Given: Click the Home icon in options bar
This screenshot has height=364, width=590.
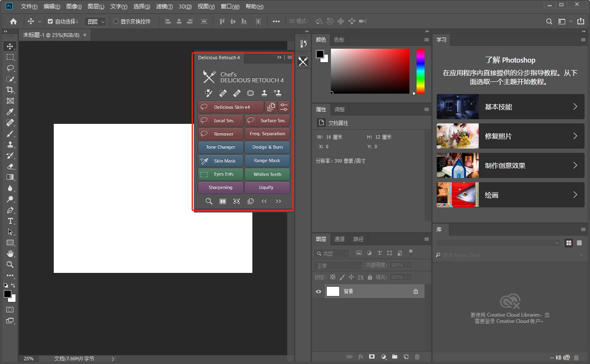Looking at the screenshot, I should click(x=13, y=21).
